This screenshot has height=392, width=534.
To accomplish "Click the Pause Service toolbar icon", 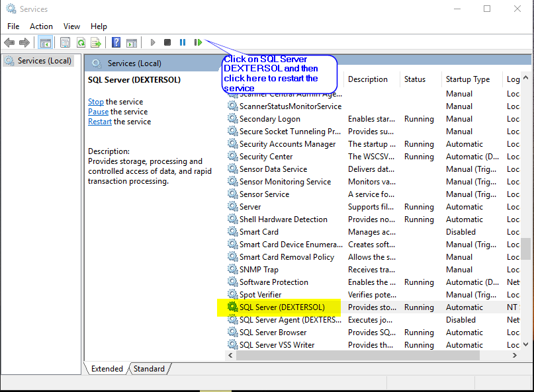I will [183, 42].
